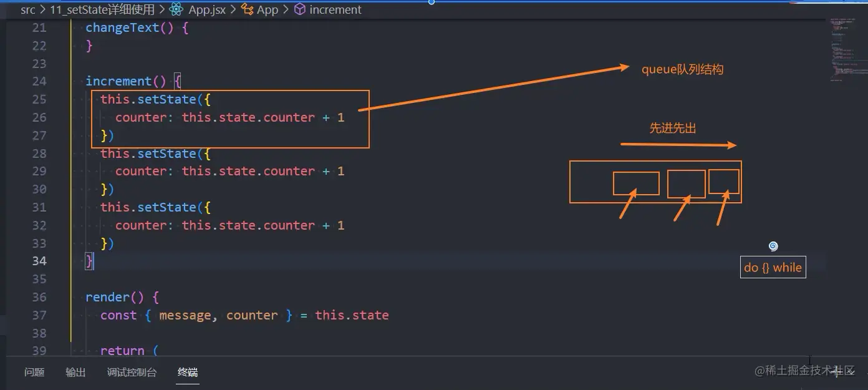Click the increment method cube icon in breadcrumb
868x390 pixels.
299,9
